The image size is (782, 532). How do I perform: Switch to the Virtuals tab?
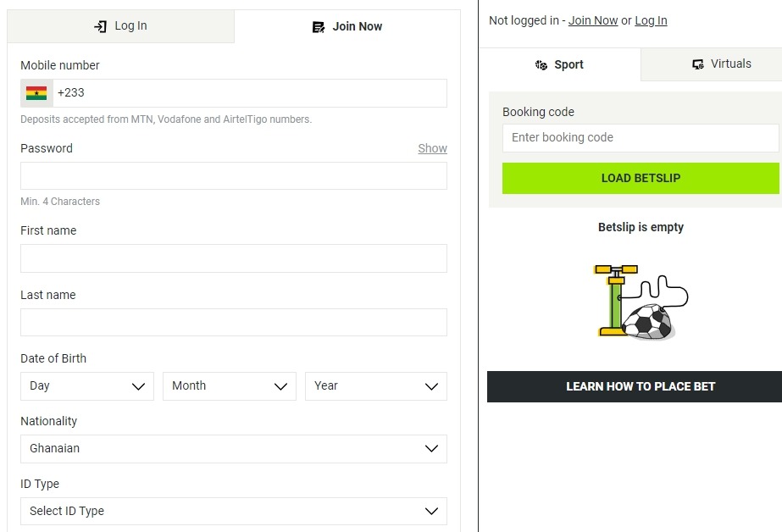[712, 64]
